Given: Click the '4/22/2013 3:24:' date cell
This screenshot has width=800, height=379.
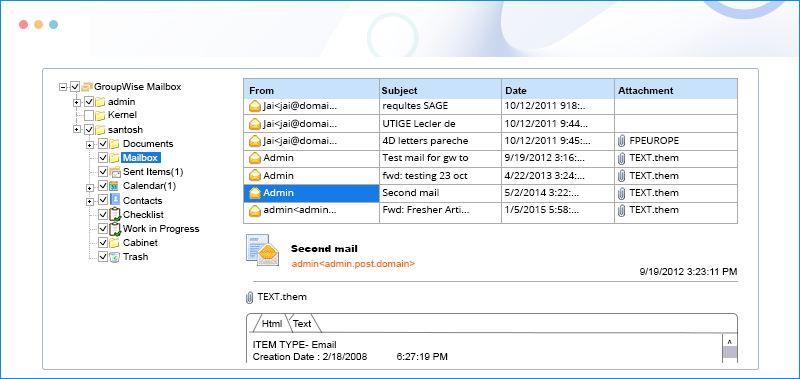Looking at the screenshot, I should pos(558,175).
